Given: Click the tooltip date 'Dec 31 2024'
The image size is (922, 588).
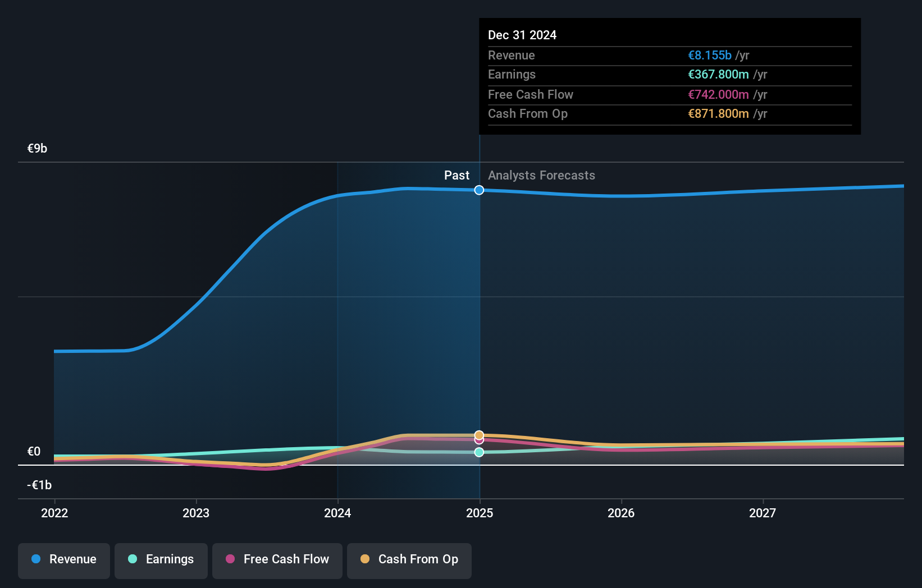Looking at the screenshot, I should tap(522, 35).
